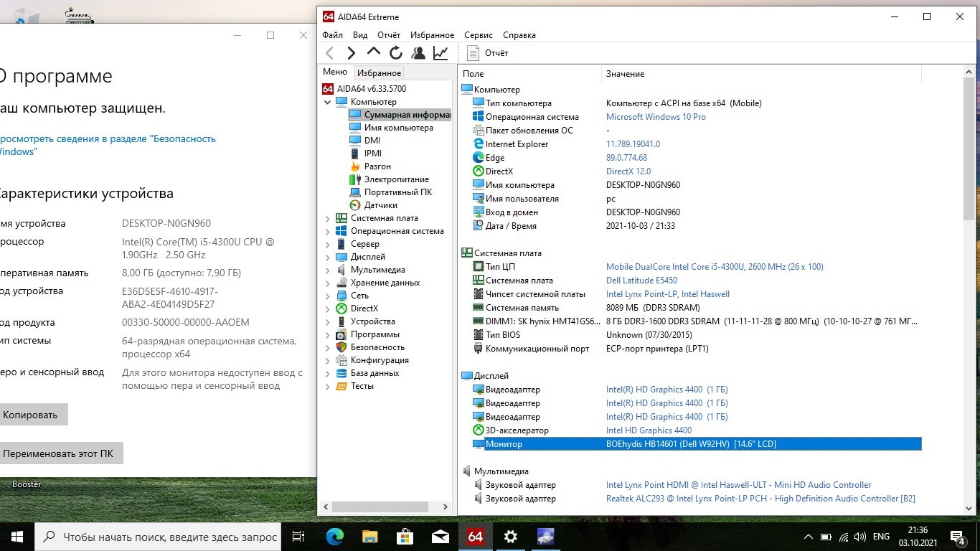Navigate up one level with the up arrow icon
980x551 pixels.
[x=374, y=52]
